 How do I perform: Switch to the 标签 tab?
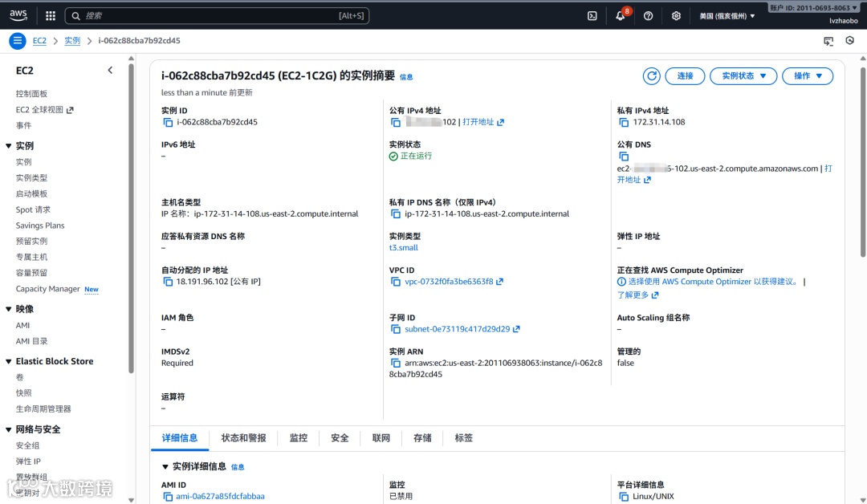(463, 438)
